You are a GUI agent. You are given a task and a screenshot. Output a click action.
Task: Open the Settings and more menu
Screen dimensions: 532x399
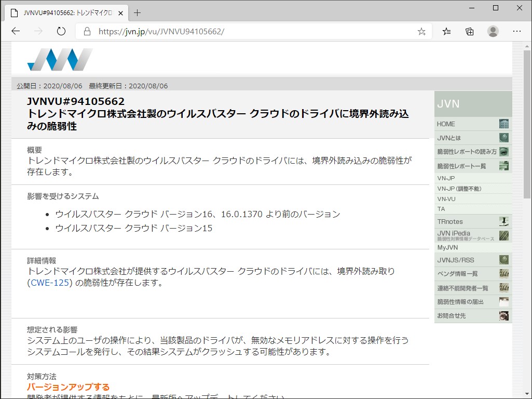tap(517, 31)
